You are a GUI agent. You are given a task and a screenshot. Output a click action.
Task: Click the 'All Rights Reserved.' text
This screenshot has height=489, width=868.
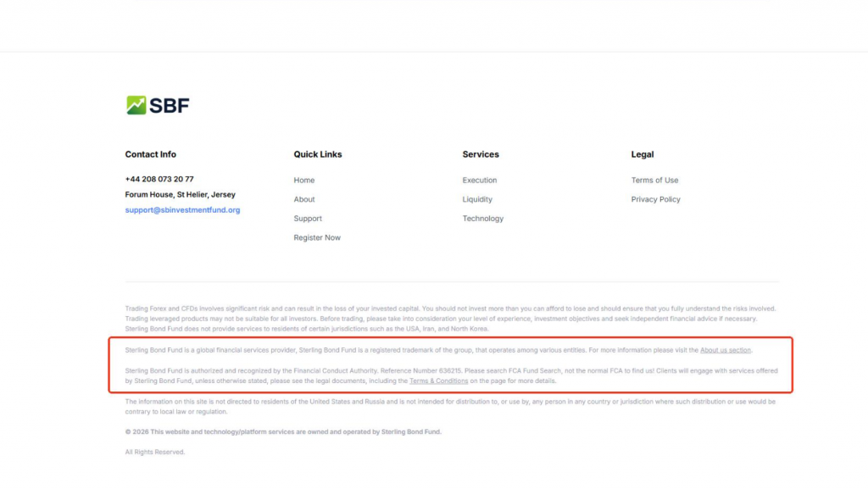(x=155, y=452)
